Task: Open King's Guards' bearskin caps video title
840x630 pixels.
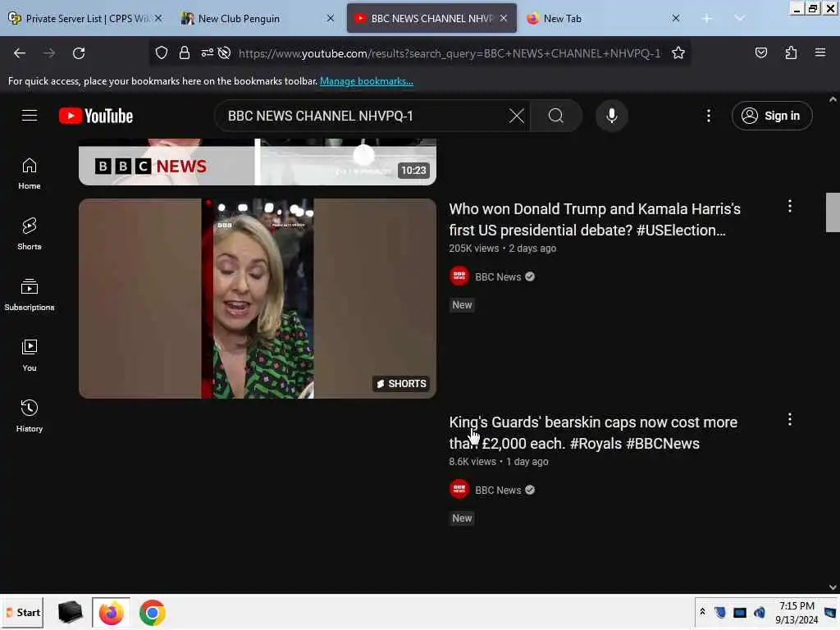Action: (593, 433)
